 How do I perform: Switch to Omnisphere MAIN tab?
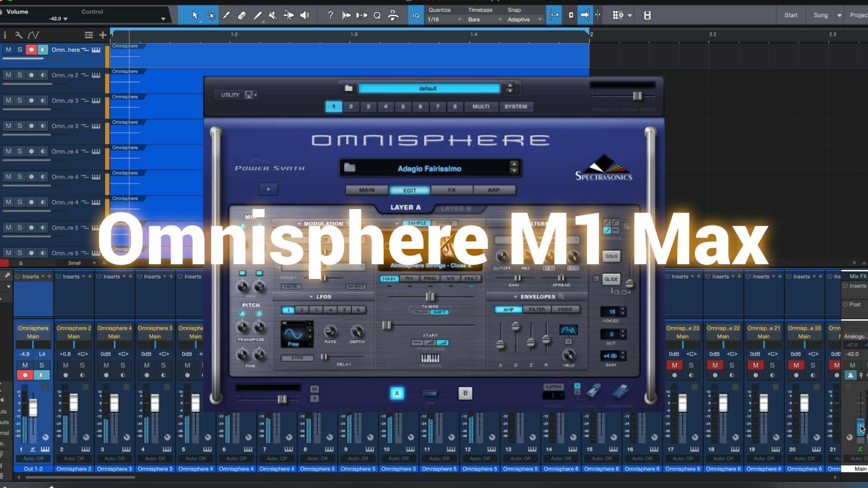(x=367, y=190)
